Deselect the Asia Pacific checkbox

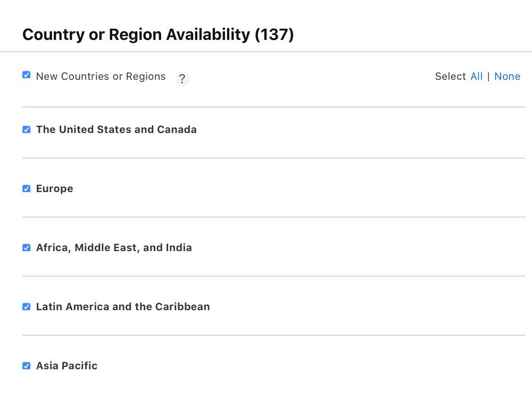click(27, 366)
